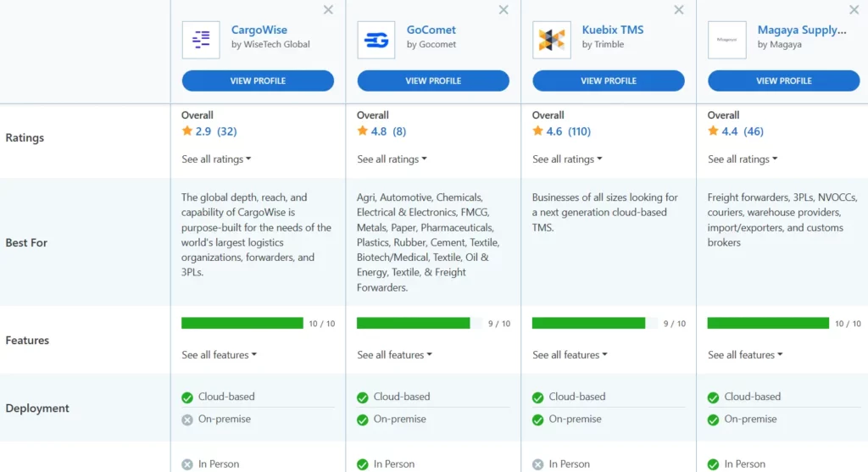Click the star icon beside CargoWise 2.9 rating
The height and width of the screenshot is (472, 868).
pos(187,131)
